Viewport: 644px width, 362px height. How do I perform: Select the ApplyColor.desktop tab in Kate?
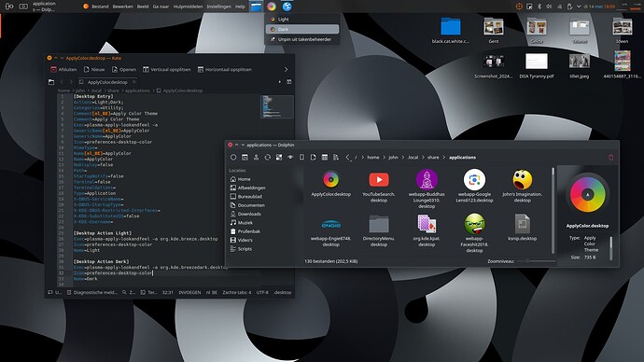click(x=107, y=82)
